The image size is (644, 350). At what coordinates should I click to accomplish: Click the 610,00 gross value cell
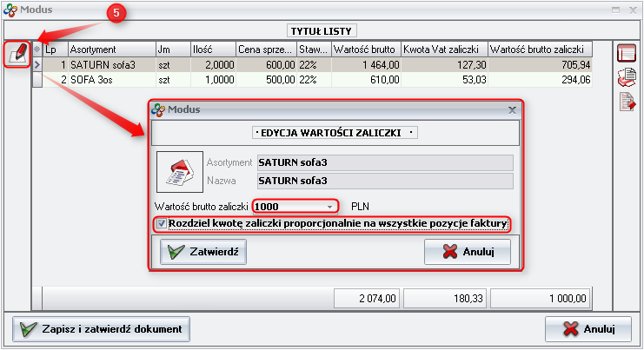pos(366,80)
